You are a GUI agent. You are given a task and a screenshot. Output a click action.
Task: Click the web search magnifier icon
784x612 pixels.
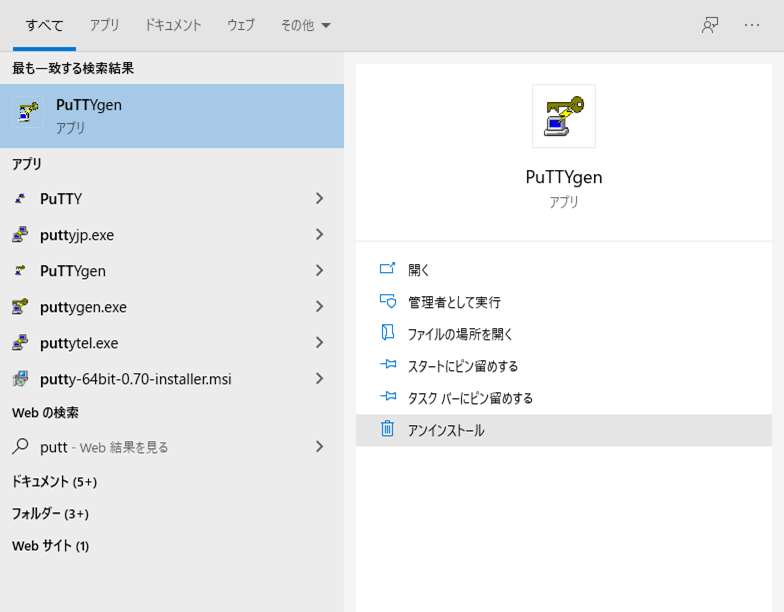pyautogui.click(x=20, y=446)
